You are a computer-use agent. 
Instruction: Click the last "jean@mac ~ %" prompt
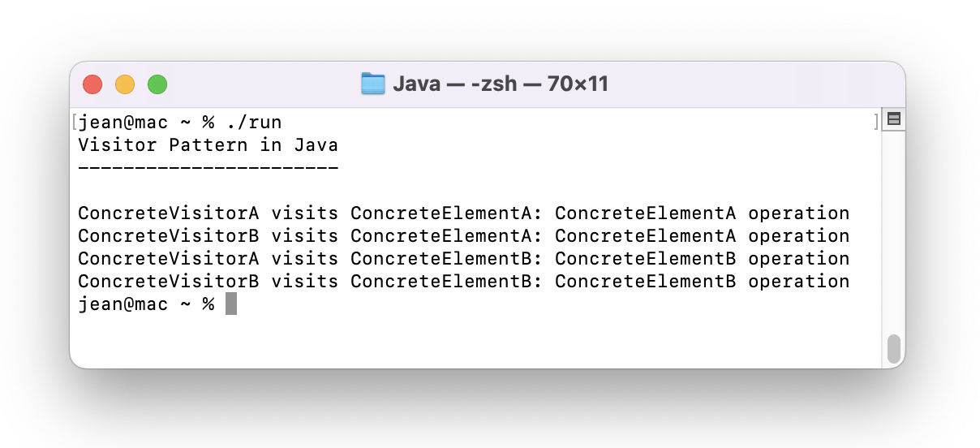tap(146, 304)
